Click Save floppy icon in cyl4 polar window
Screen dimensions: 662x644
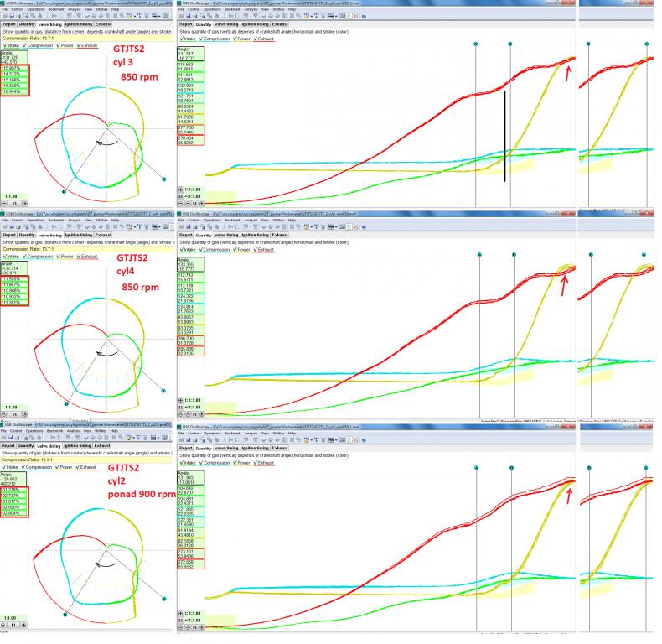pos(12,227)
